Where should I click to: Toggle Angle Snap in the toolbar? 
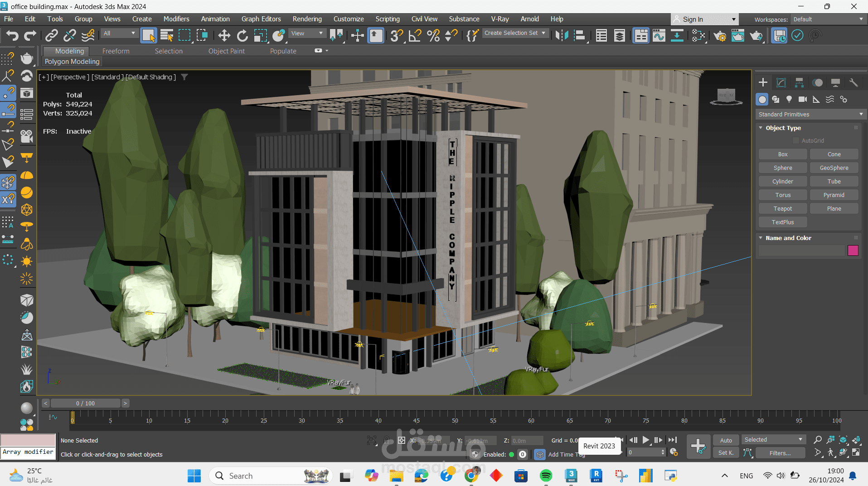(x=415, y=35)
